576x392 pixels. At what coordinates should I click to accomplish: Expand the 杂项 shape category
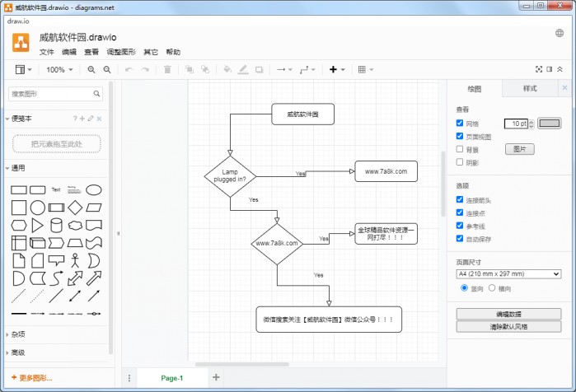[x=18, y=334]
